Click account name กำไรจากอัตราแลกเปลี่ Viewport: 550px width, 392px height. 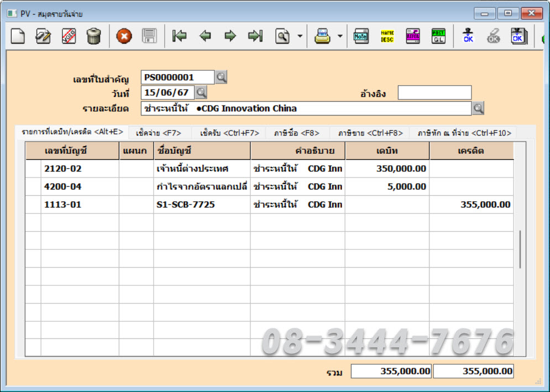click(202, 187)
